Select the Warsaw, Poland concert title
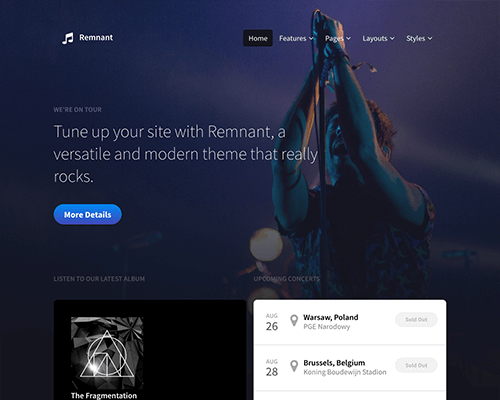500x400 pixels. [x=331, y=317]
